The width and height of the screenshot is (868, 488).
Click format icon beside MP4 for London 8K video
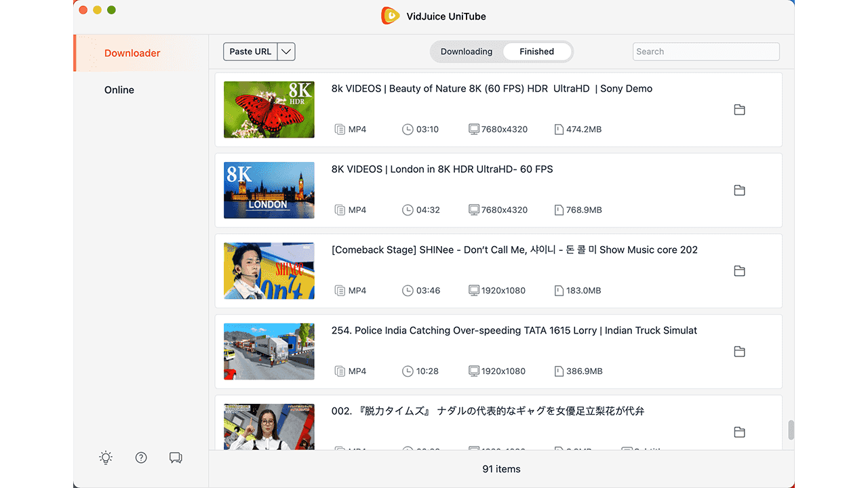click(x=340, y=210)
